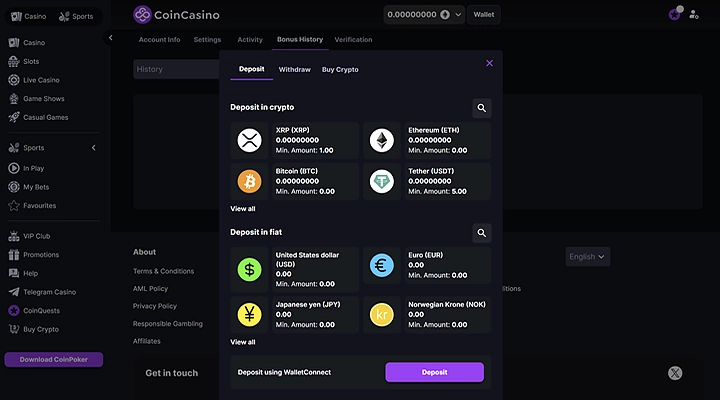Collapse the Sports sidebar section chevron
Viewport: 720px width, 400px height.
pos(94,148)
